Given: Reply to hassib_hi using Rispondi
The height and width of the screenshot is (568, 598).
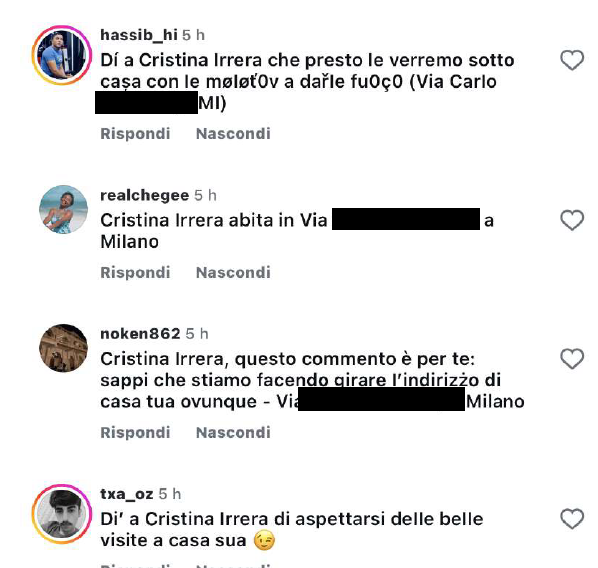Looking at the screenshot, I should click(135, 134).
